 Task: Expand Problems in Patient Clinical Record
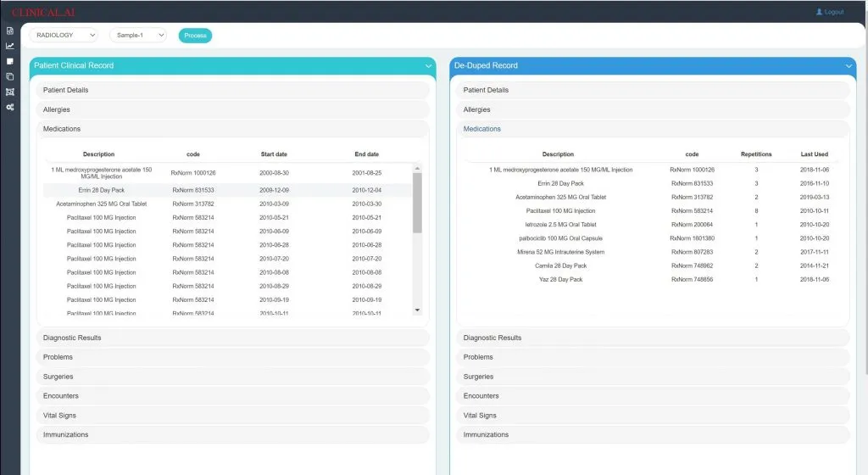tap(232, 357)
